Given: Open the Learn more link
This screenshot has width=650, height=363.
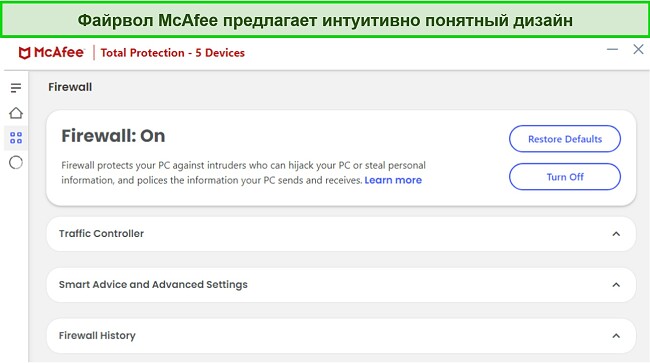Looking at the screenshot, I should 393,180.
